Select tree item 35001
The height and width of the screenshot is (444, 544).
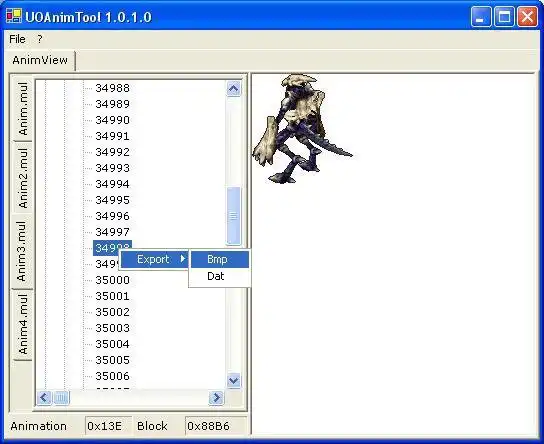click(x=112, y=296)
